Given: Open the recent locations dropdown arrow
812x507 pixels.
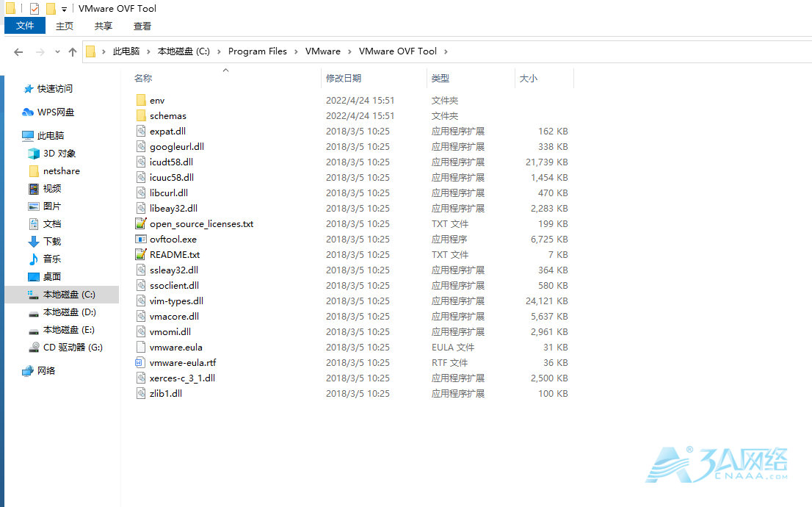Looking at the screenshot, I should [x=57, y=52].
